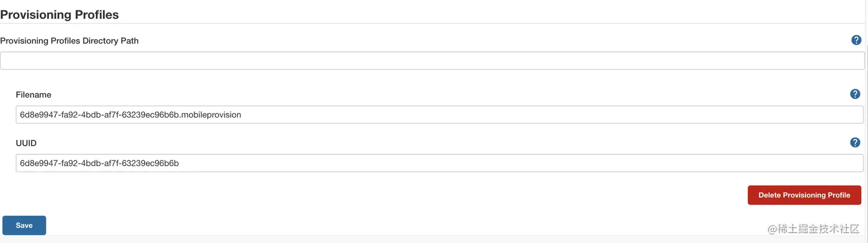Screen dimensions: 868x243
Task: Click the .mobileprovision extension in Filename
Action: tap(211, 115)
